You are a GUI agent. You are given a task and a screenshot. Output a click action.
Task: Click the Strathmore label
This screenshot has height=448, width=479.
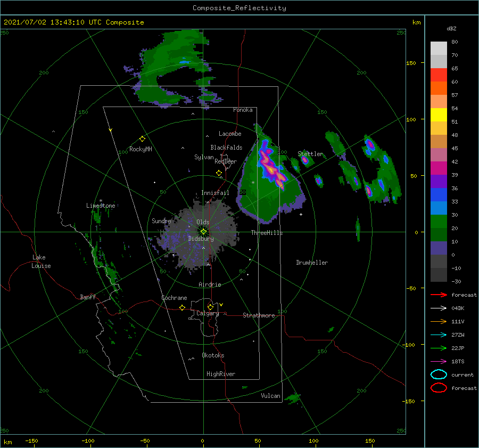259,315
